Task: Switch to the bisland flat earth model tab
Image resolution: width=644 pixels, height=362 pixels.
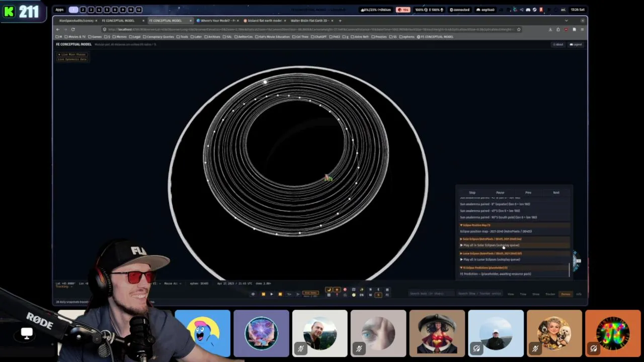Action: coord(264,21)
